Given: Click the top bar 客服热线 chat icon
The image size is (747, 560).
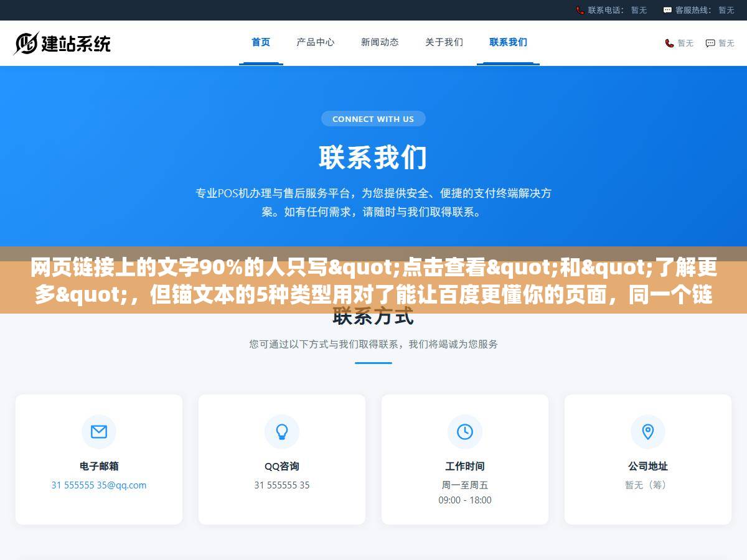Looking at the screenshot, I should (x=667, y=10).
